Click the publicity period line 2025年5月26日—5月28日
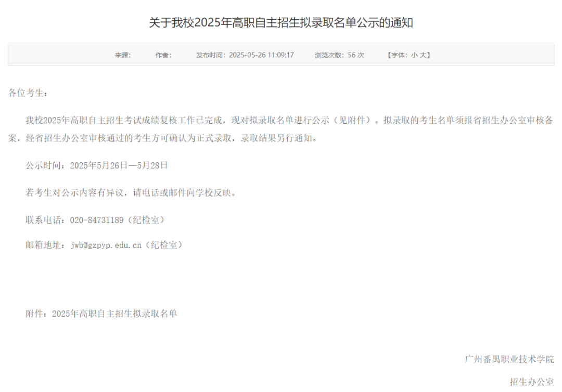This screenshot has width=562, height=392. [x=119, y=165]
